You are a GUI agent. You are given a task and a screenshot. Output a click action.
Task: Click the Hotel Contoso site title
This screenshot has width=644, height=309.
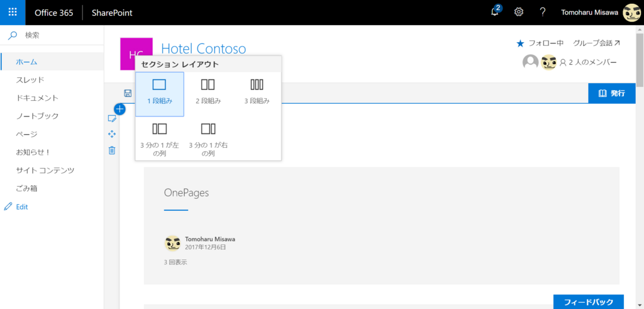click(204, 49)
